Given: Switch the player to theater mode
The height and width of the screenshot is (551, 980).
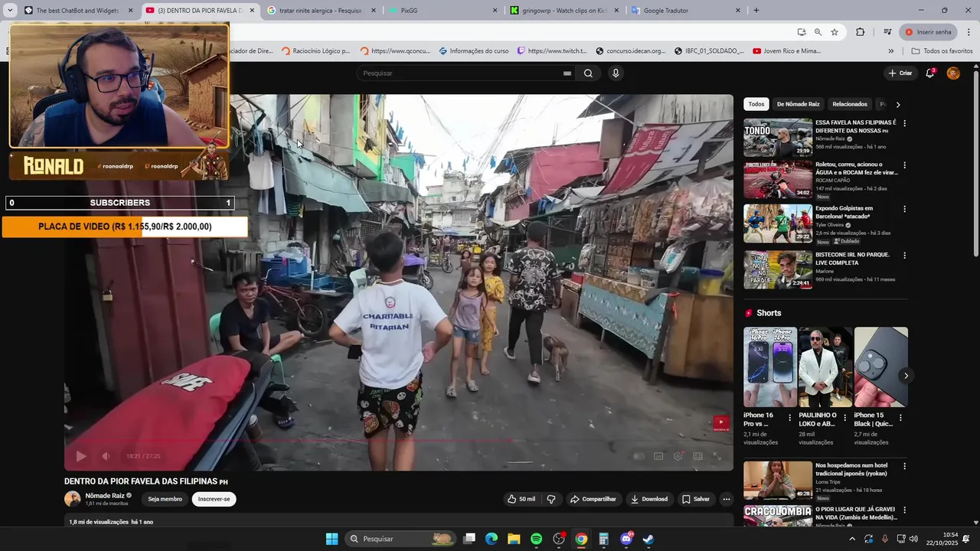Looking at the screenshot, I should [x=698, y=456].
